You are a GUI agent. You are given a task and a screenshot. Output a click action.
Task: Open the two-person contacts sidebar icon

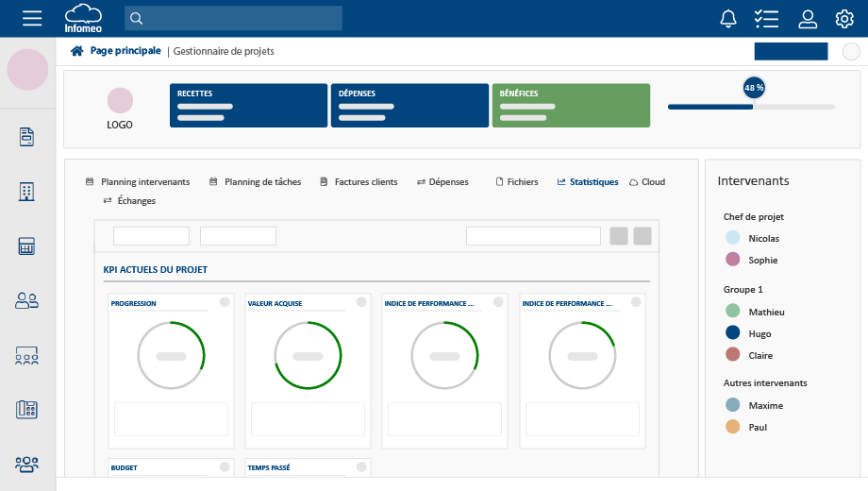26,300
